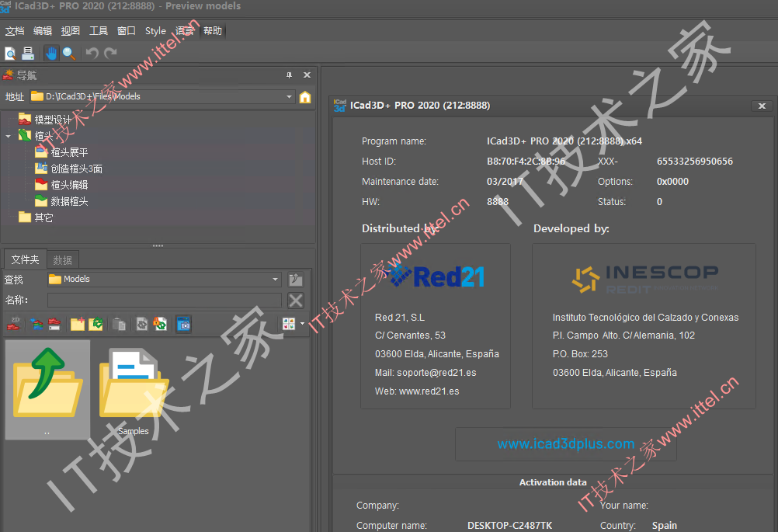Screen dimensions: 778x532
Task: Click the blue screenshot camera icon
Action: [x=183, y=324]
